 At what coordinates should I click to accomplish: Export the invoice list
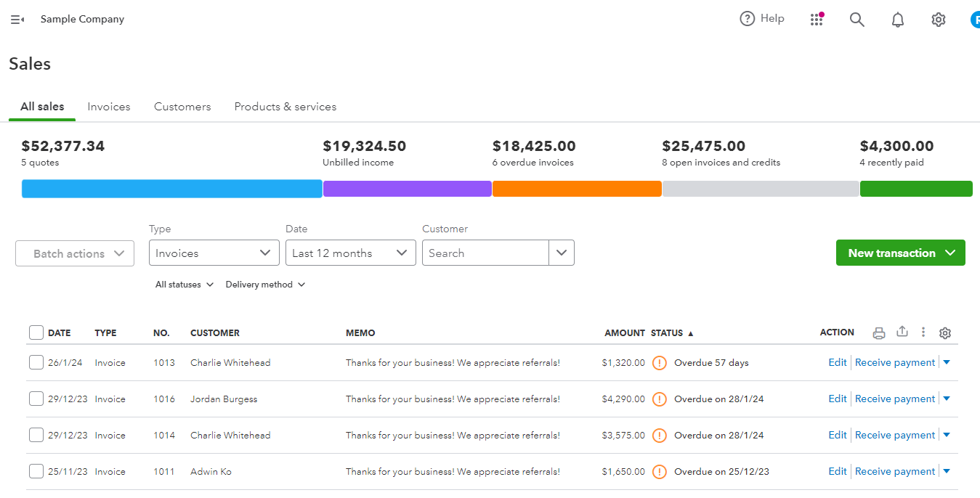click(x=902, y=332)
